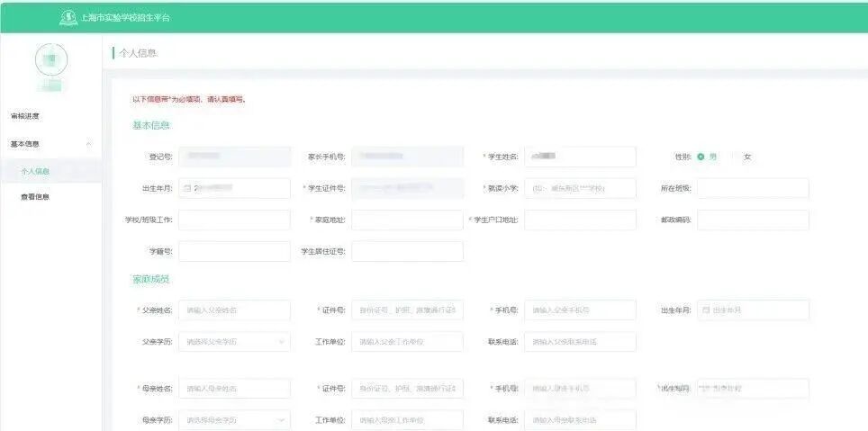Focus the 家庭地址 input field

click(407, 220)
